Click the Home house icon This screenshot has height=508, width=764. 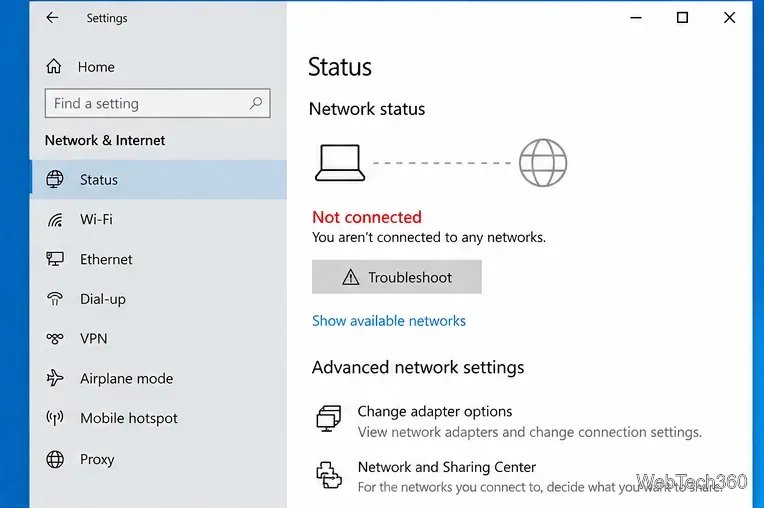pos(54,66)
